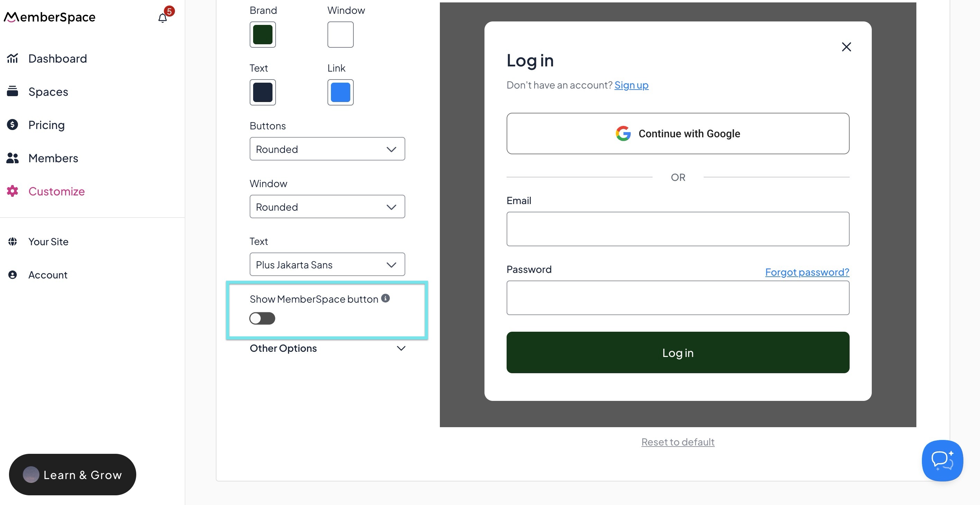The image size is (980, 505).
Task: Click the green Log in button
Action: point(677,352)
